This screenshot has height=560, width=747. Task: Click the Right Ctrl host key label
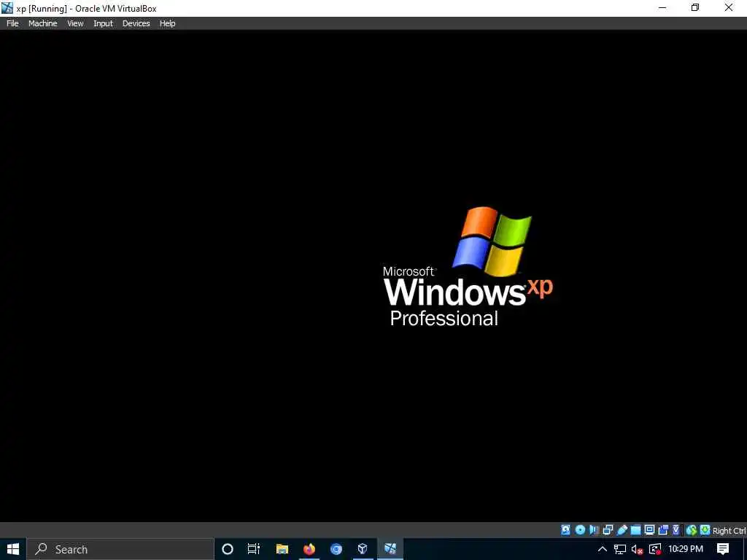[x=729, y=531]
